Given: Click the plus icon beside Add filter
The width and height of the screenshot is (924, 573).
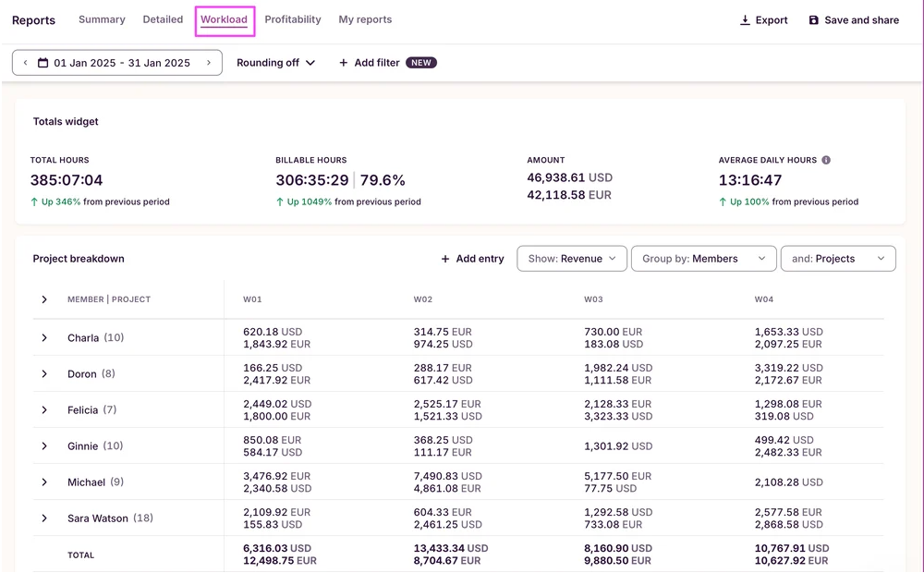Looking at the screenshot, I should click(x=344, y=63).
